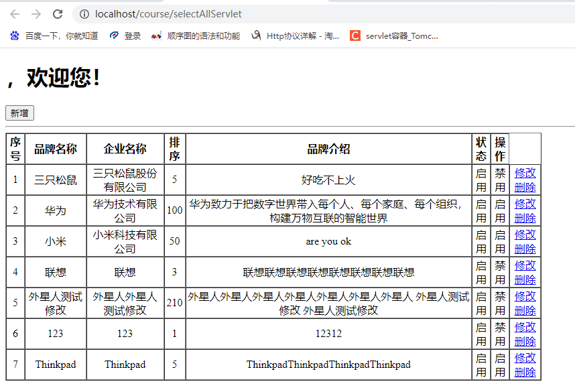Viewport: 575px width, 392px height.
Task: Click 删除 link for 外星人测试修改 row
Action: [525, 310]
